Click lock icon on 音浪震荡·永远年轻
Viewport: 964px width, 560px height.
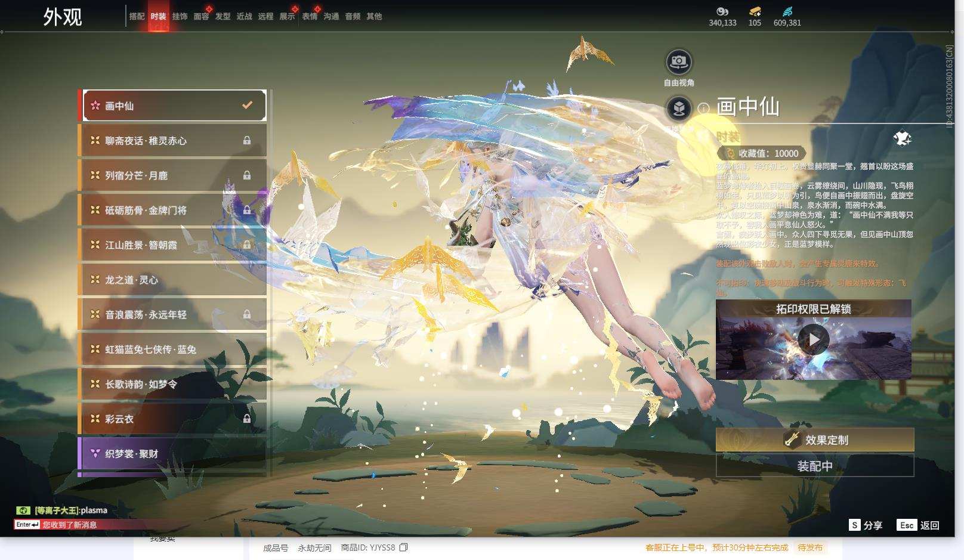pyautogui.click(x=247, y=314)
